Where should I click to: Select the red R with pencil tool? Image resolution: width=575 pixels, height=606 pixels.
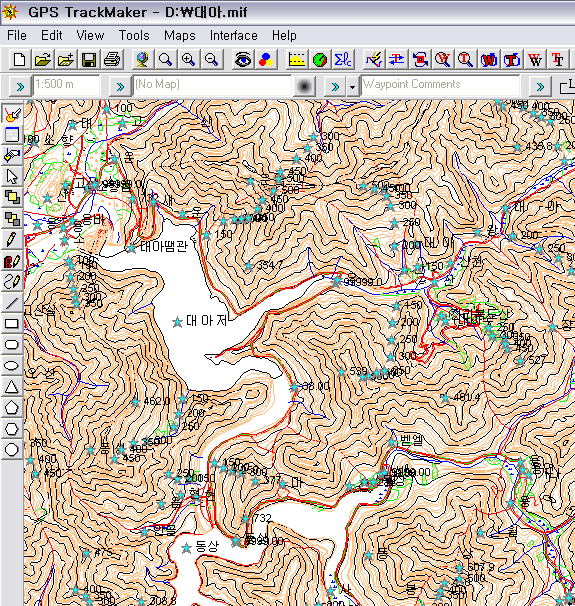[12, 261]
